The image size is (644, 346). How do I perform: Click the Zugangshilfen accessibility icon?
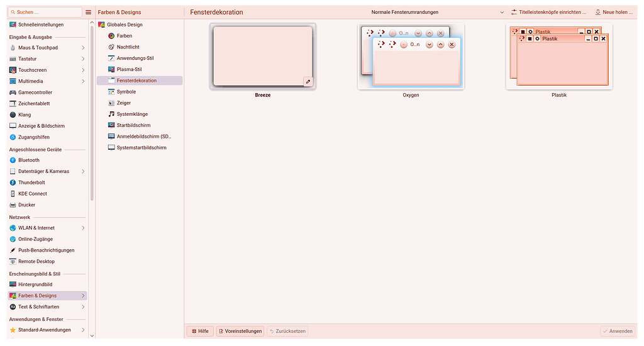pyautogui.click(x=13, y=137)
